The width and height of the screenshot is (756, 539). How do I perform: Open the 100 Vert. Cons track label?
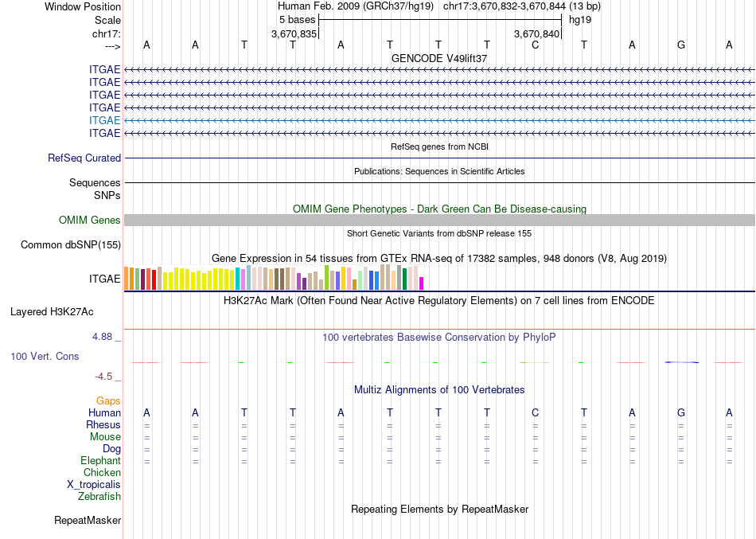coord(45,357)
